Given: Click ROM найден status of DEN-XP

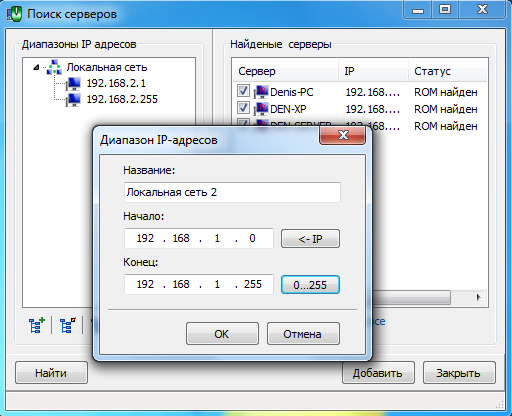Looking at the screenshot, I should coord(446,109).
